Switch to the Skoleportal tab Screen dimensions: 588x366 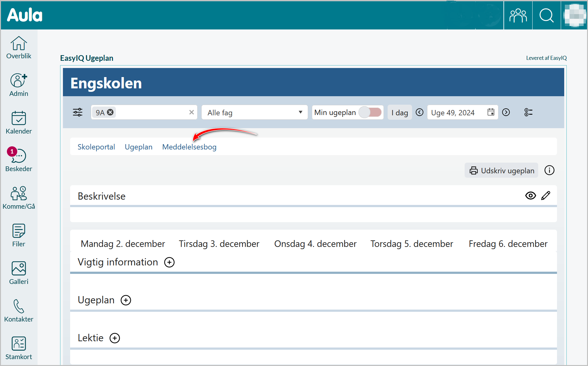96,147
